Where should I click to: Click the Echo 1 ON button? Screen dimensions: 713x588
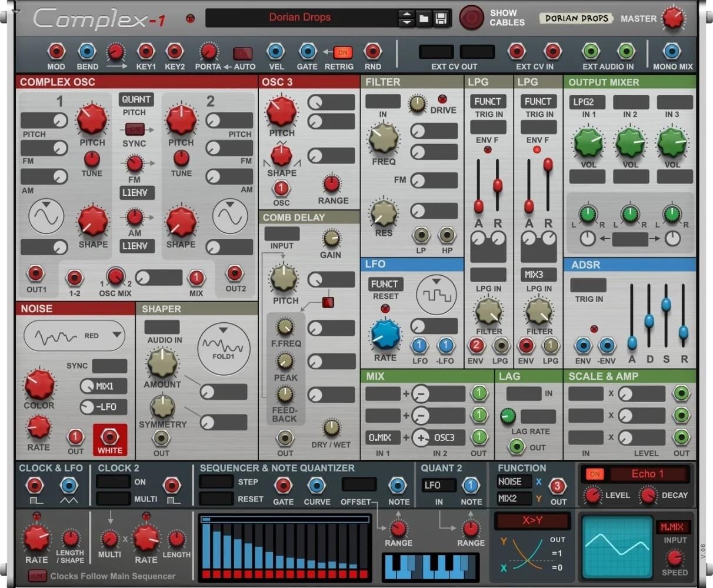pyautogui.click(x=595, y=474)
